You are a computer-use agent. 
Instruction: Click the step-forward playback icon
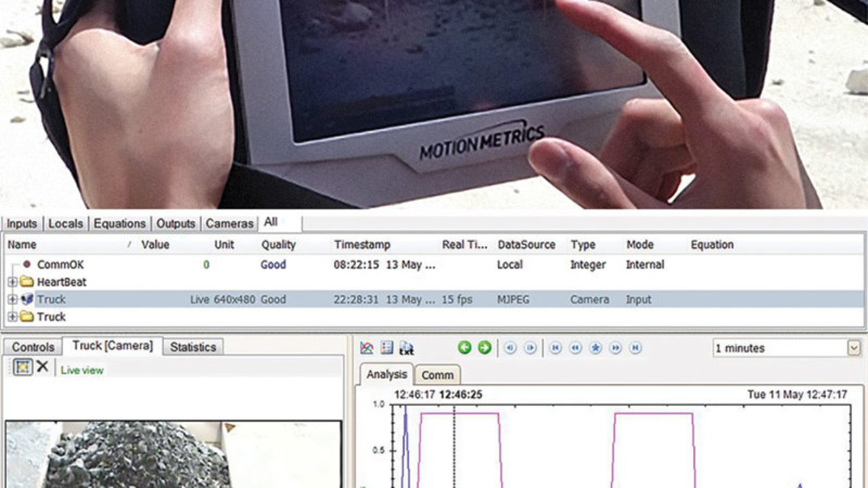[x=530, y=348]
